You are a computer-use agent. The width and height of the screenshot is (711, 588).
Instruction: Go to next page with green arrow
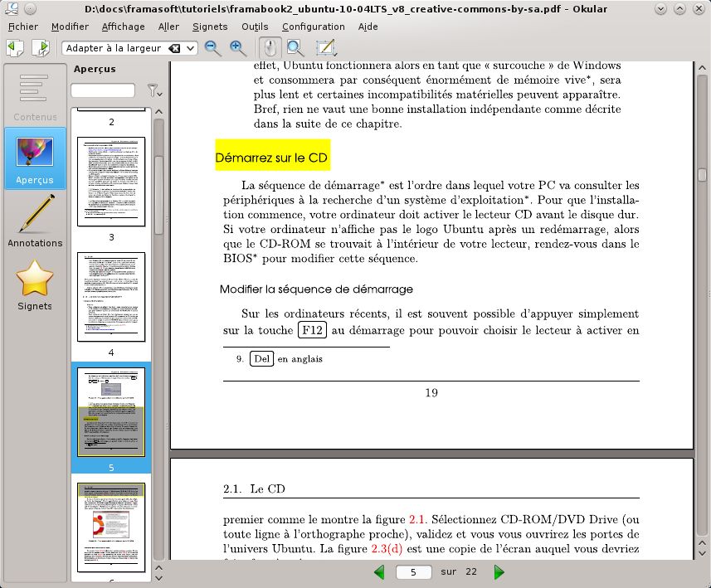[499, 572]
